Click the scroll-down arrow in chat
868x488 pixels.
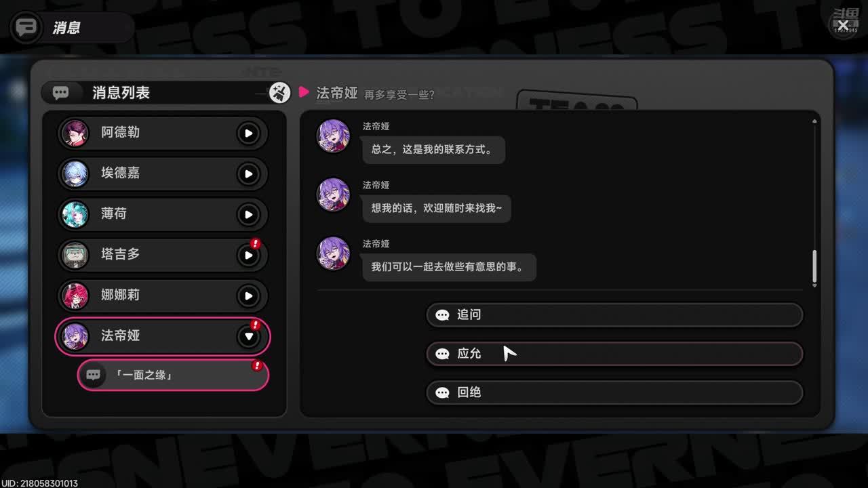tap(814, 285)
